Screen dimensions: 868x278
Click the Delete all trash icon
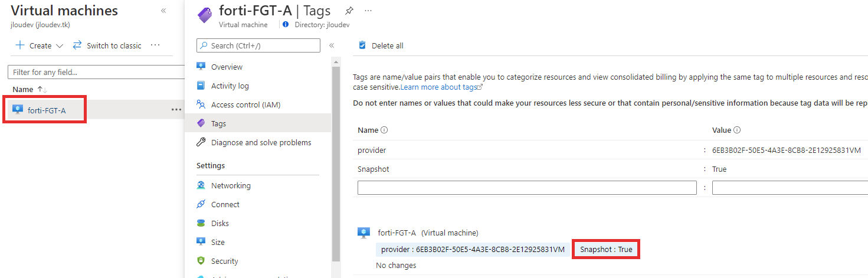point(362,45)
